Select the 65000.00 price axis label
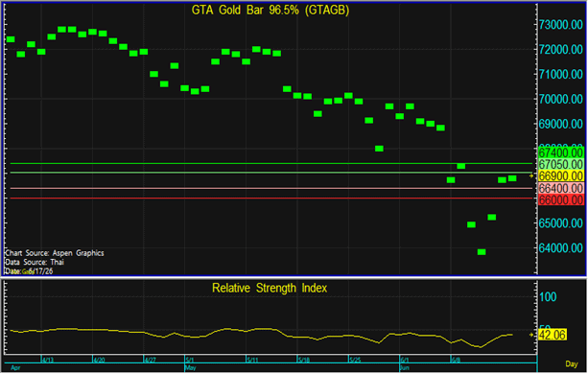The width and height of the screenshot is (588, 374). click(560, 223)
